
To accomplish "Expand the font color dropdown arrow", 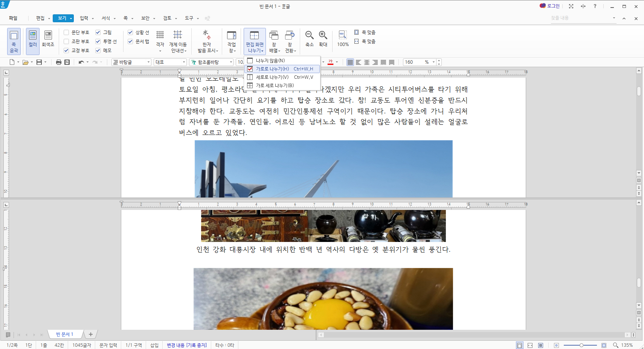I will pos(337,62).
